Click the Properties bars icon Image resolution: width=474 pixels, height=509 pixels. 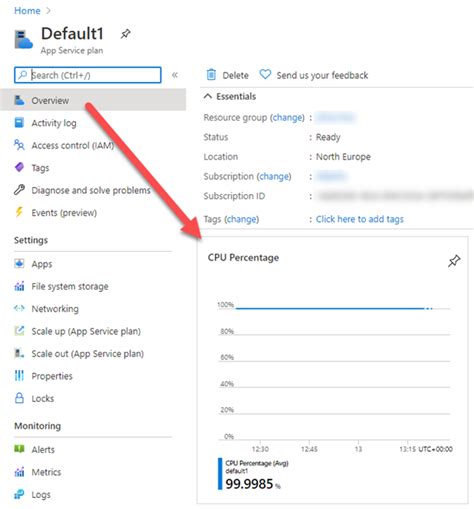point(19,376)
